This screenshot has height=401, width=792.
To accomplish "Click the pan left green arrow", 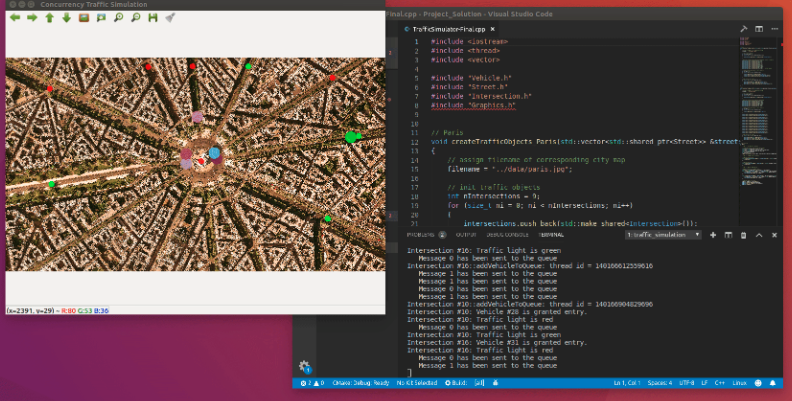I will (x=15, y=18).
